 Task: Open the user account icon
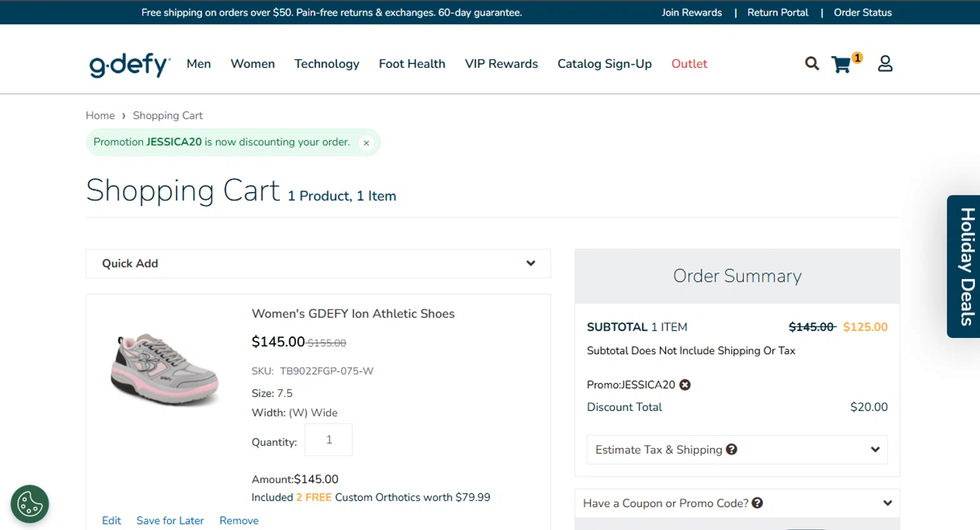(x=885, y=63)
